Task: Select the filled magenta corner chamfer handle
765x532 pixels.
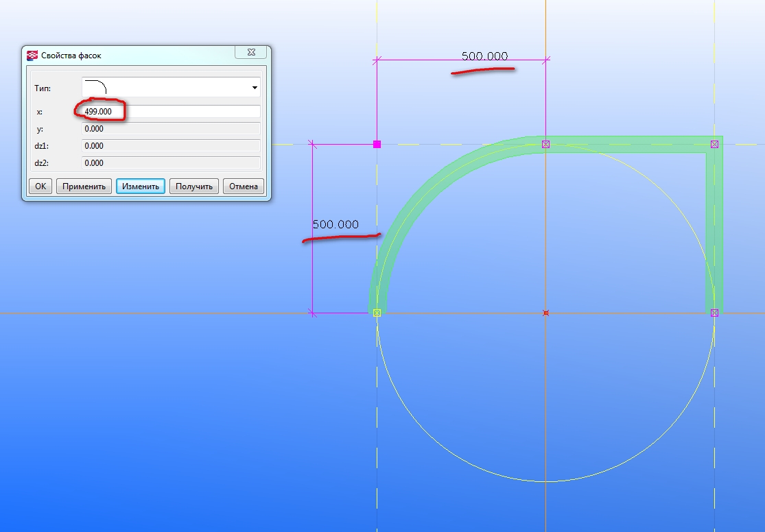Action: point(377,144)
